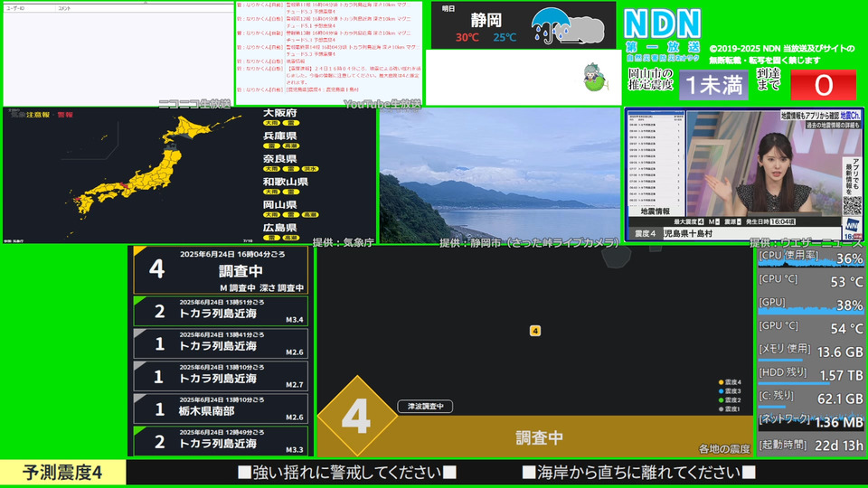Image resolution: width=868 pixels, height=488 pixels.
Task: Click the GPU 38% usage graph
Action: (x=810, y=305)
